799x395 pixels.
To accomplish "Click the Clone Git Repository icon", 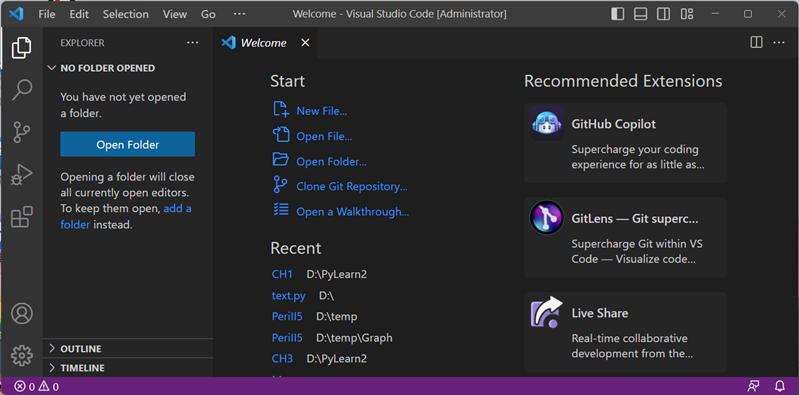I will pos(281,185).
